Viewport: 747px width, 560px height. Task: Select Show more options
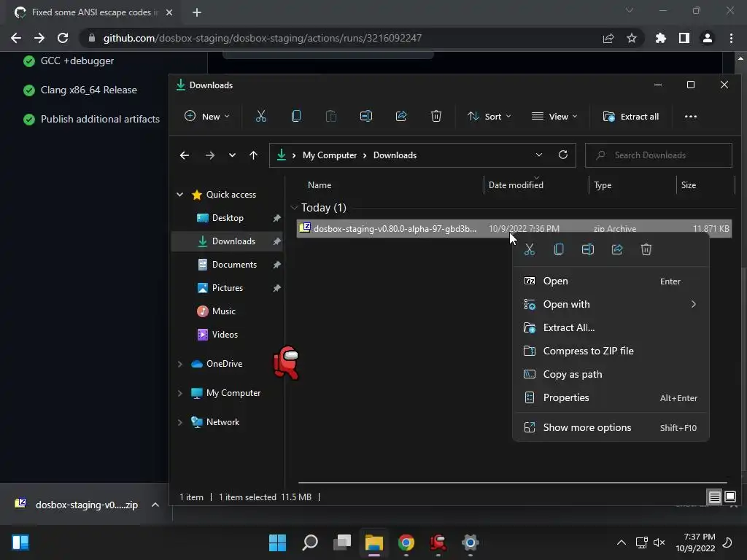point(611,427)
